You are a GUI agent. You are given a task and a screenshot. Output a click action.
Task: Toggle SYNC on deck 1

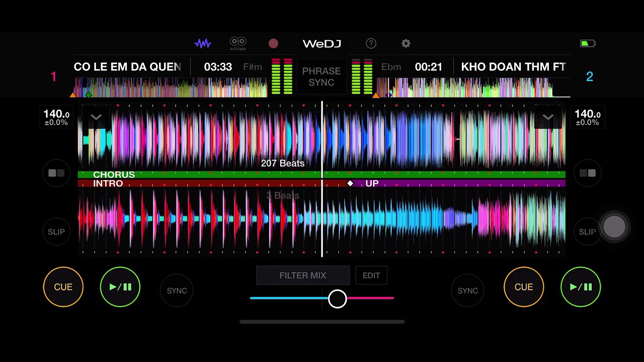pos(177,291)
